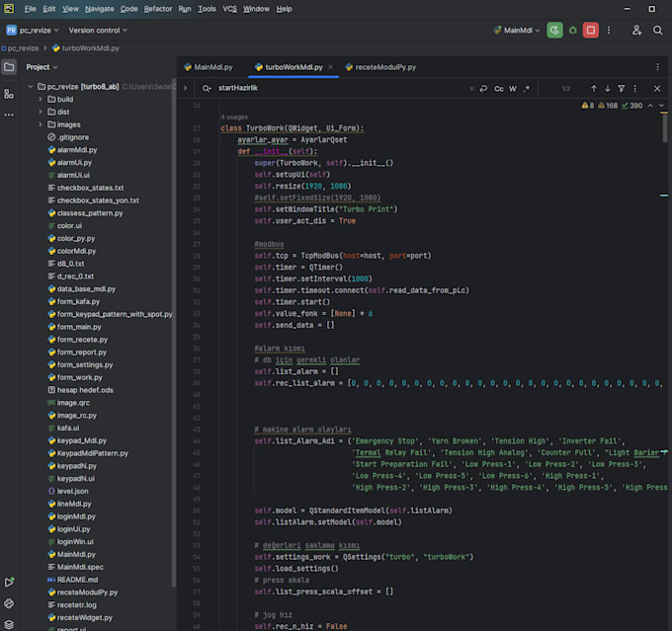Start debugging with the bug icon

tap(573, 30)
